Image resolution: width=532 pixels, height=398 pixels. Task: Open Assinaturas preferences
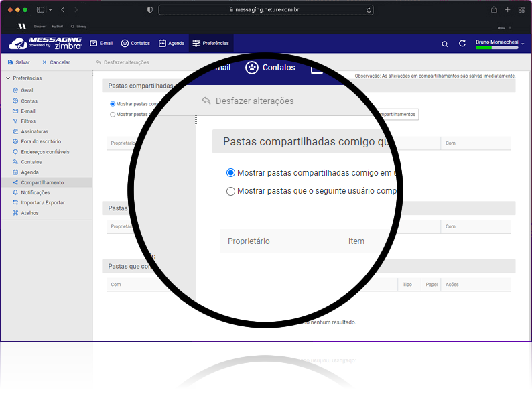(35, 131)
